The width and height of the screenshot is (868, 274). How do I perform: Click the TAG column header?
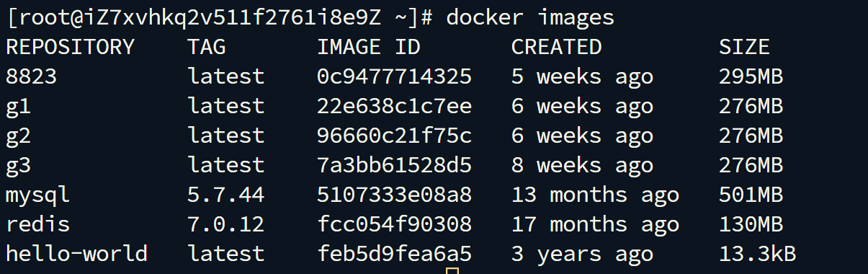(207, 47)
